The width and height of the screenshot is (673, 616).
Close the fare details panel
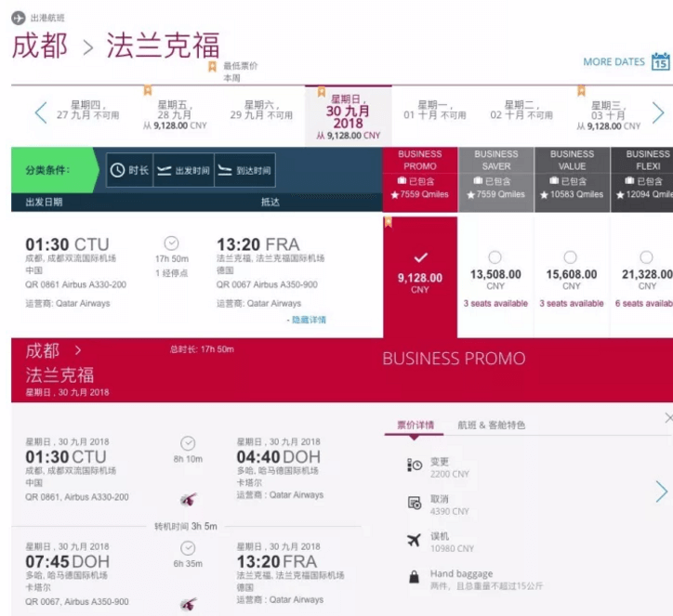point(668,418)
